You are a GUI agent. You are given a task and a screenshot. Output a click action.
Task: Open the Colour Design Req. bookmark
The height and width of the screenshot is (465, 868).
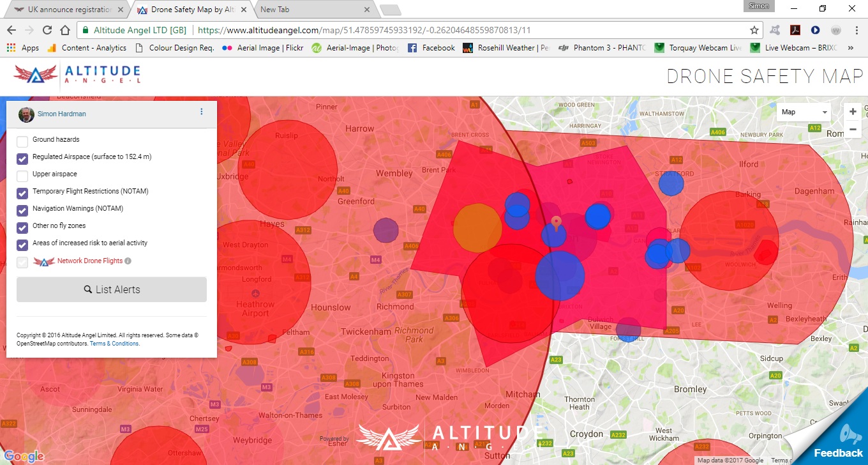click(175, 48)
